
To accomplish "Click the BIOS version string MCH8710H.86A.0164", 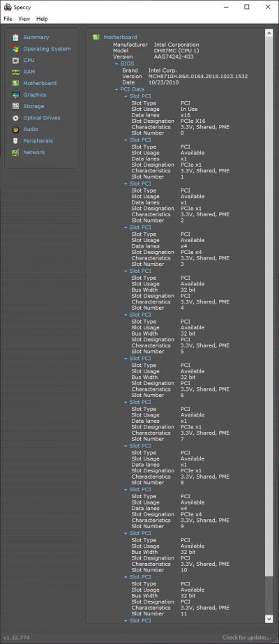I will click(x=198, y=76).
